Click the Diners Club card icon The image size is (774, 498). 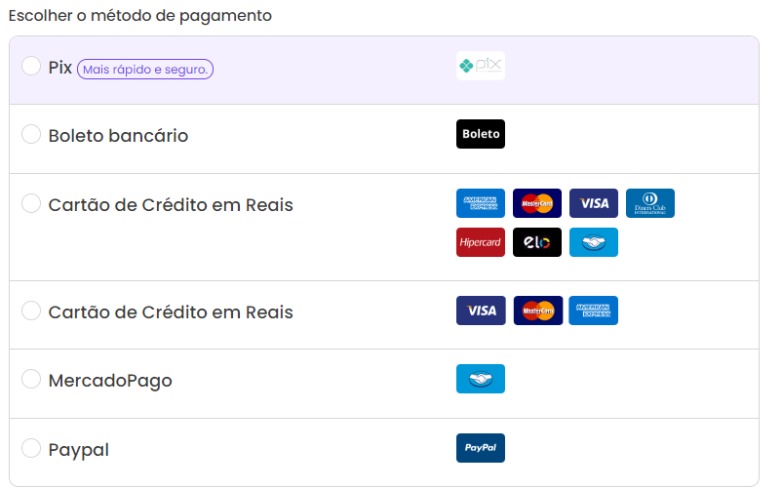pos(650,203)
